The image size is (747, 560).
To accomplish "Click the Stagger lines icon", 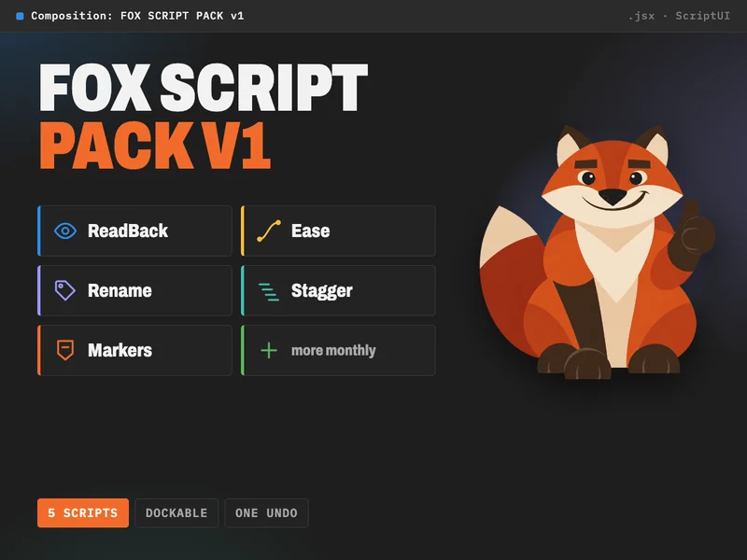I will click(269, 291).
